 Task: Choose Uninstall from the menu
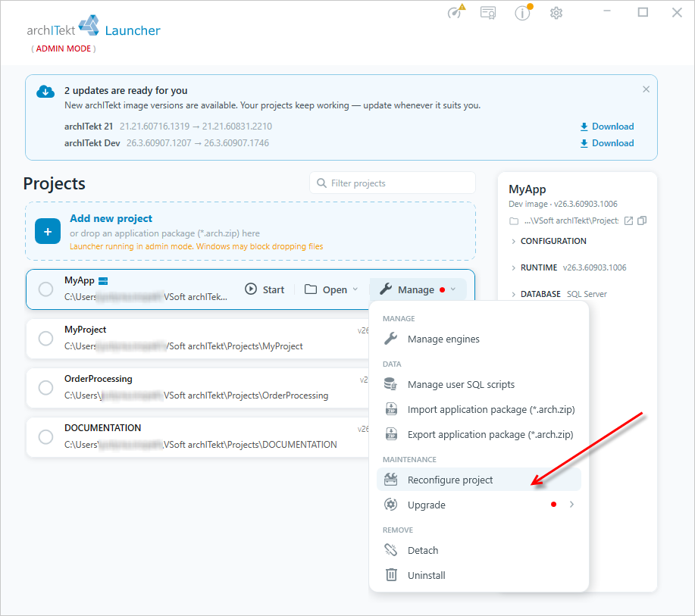479,575
